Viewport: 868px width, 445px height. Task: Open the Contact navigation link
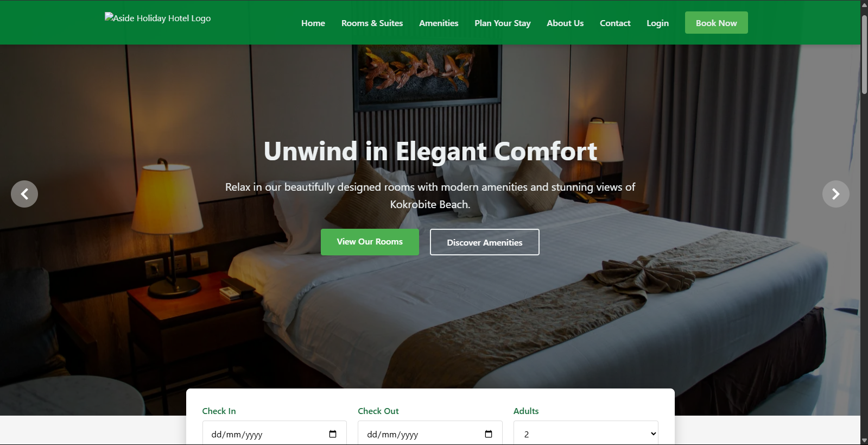615,23
